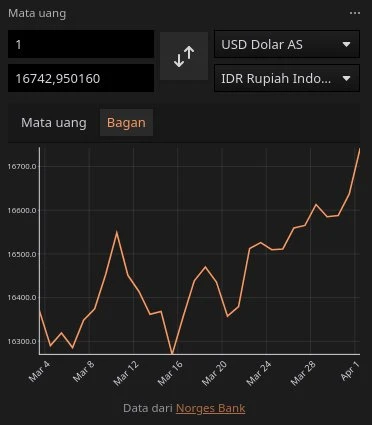
Task: Click the chart line's lowest point near Mar 16
Action: click(172, 353)
